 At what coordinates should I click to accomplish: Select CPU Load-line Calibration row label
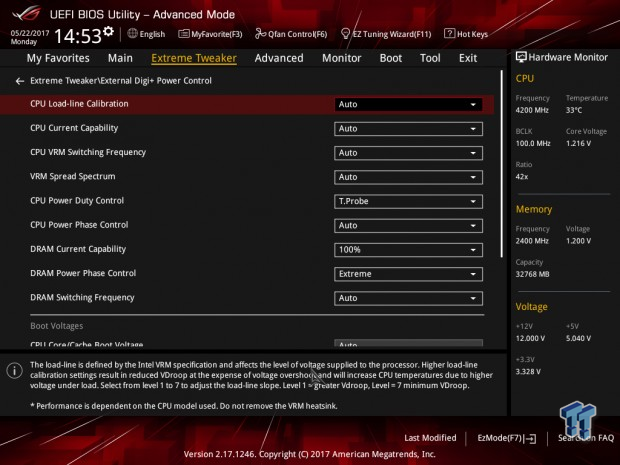pos(79,104)
